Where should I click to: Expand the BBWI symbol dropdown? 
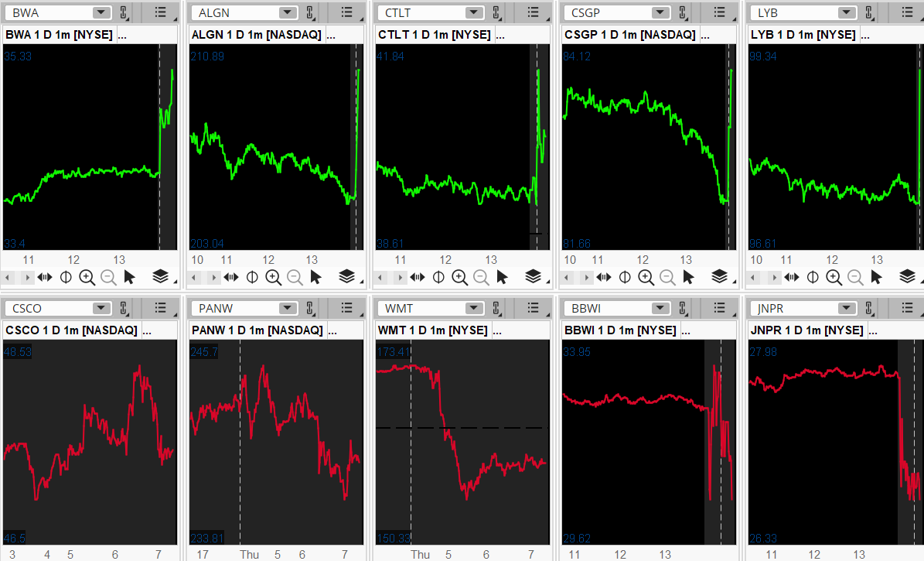660,308
